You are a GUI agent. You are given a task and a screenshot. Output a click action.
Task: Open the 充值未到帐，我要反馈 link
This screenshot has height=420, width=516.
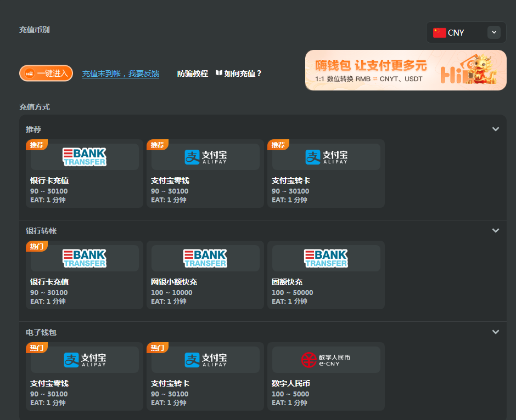pyautogui.click(x=121, y=73)
